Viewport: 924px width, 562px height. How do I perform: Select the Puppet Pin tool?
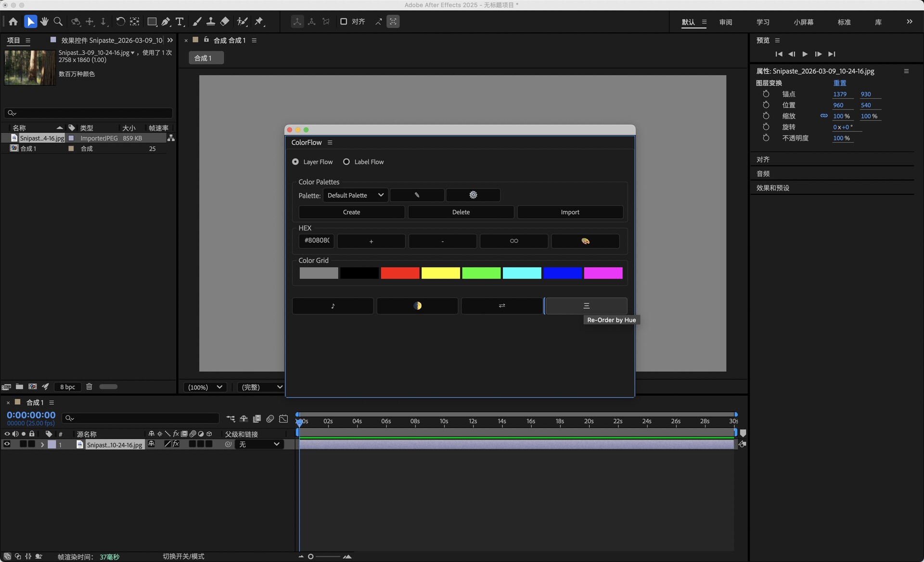coord(259,22)
